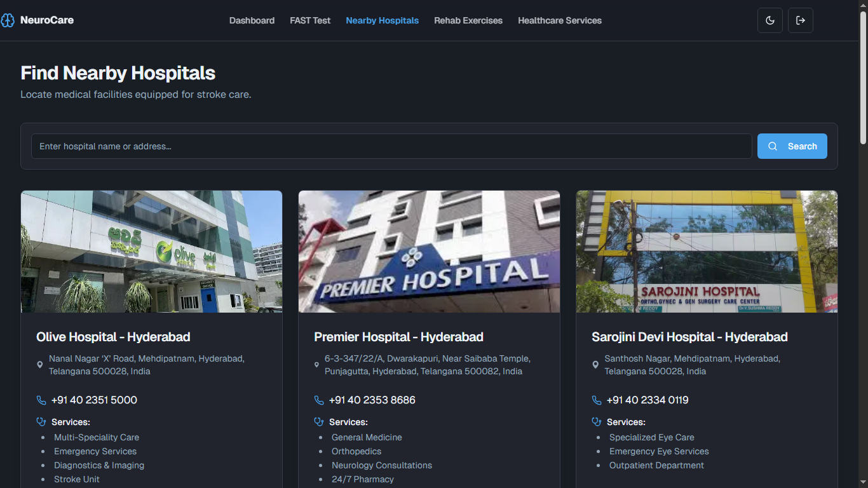Click the Diagnostics & Imaging service item

point(99,465)
